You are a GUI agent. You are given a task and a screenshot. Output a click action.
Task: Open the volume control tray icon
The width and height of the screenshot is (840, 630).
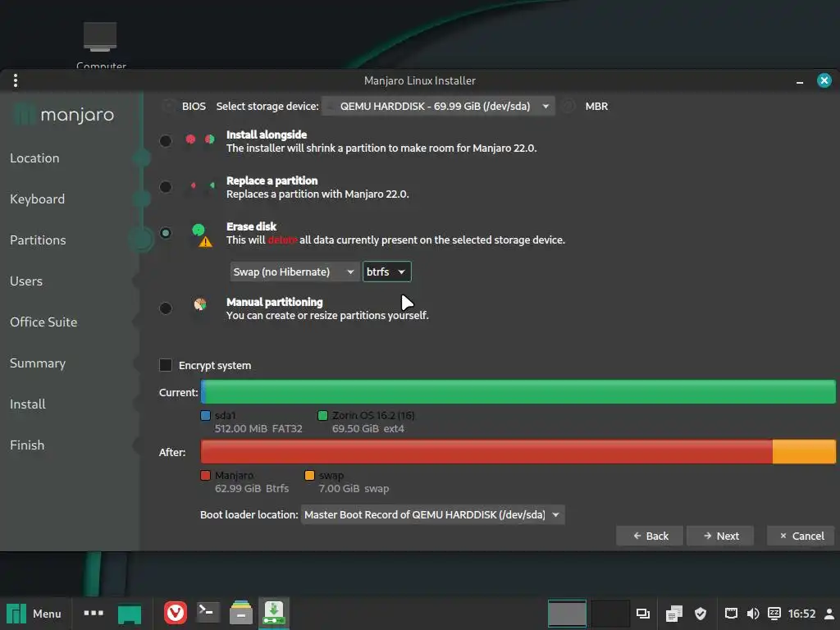click(753, 614)
